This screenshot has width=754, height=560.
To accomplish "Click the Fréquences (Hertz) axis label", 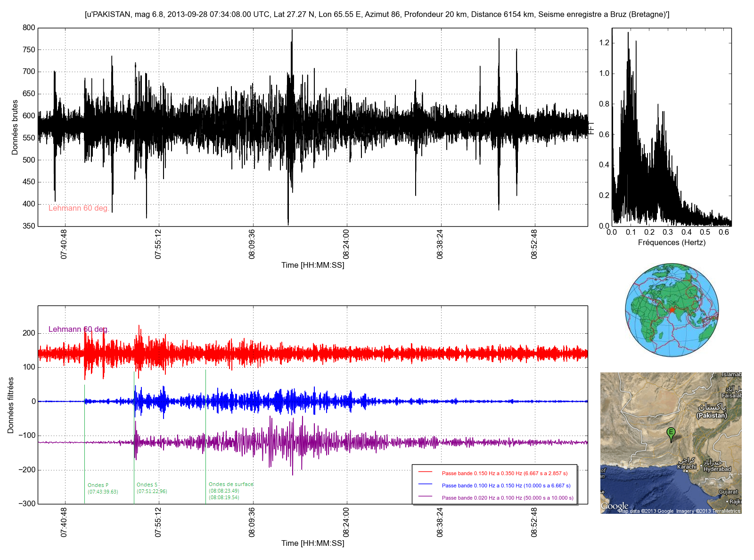I will coord(672,243).
